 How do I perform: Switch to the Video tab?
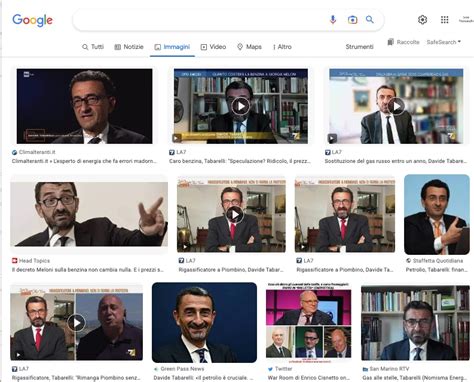pos(213,47)
